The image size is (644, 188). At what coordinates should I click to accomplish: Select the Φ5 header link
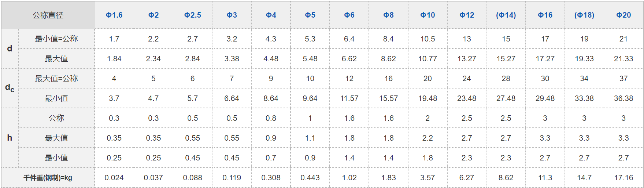coord(310,15)
